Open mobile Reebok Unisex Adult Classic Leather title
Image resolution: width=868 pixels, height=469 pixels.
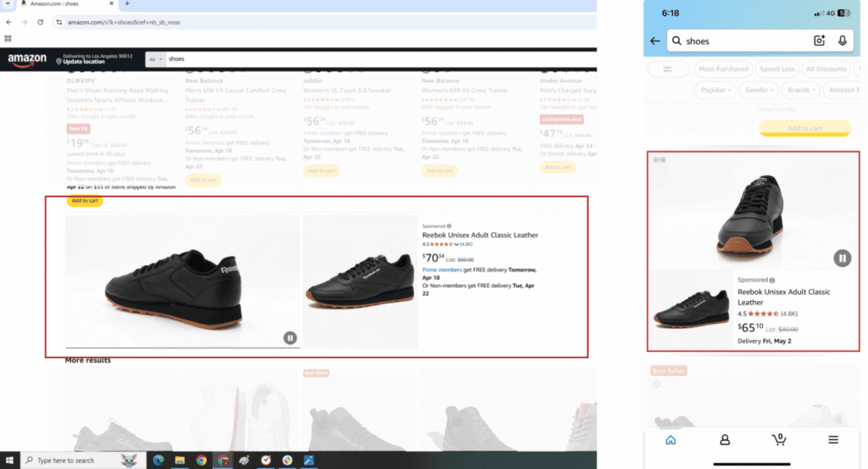783,297
